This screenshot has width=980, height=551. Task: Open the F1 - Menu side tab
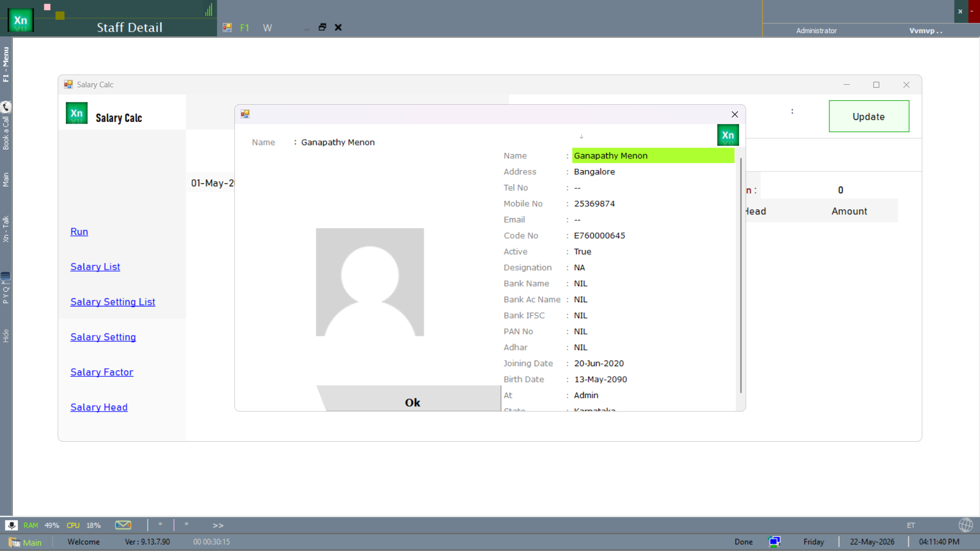click(6, 64)
